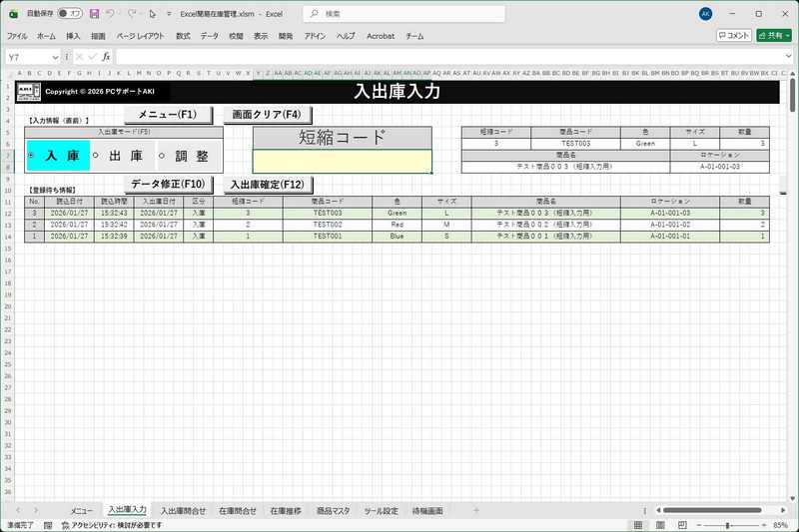Click the 画面クリア(F4) button
The height and width of the screenshot is (532, 799).
coord(268,114)
